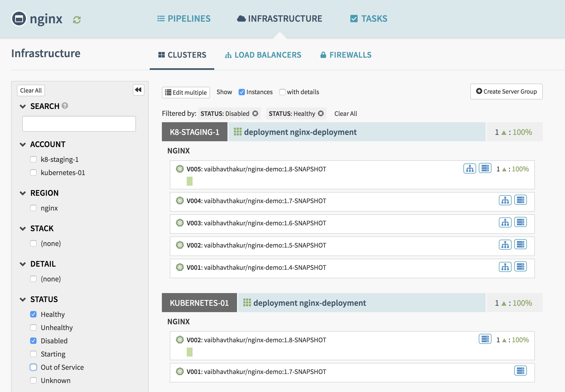
Task: Open the Search help question mark
Action: click(65, 106)
